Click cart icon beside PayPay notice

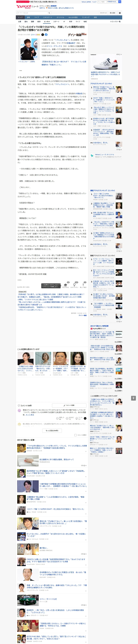point(47,8)
